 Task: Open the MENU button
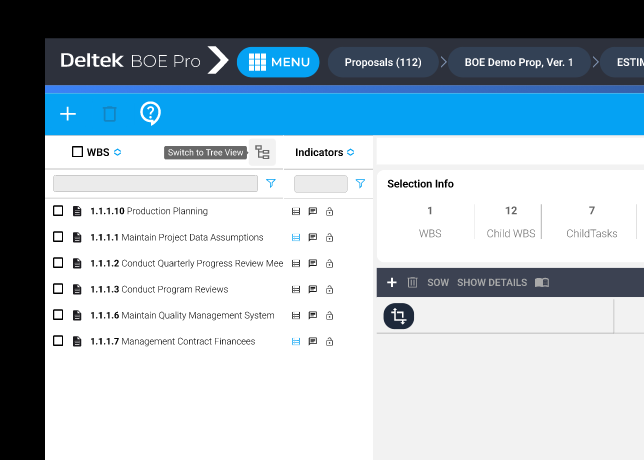278,62
